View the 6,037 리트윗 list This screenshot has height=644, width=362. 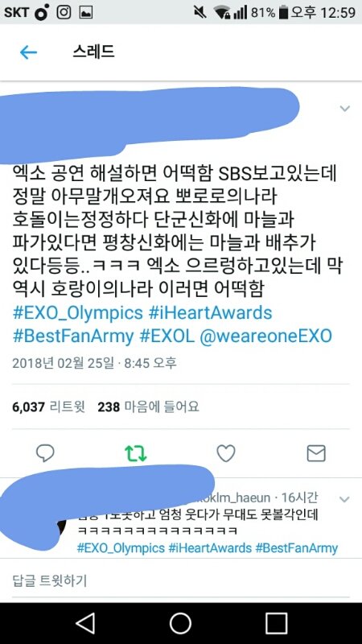click(x=48, y=407)
